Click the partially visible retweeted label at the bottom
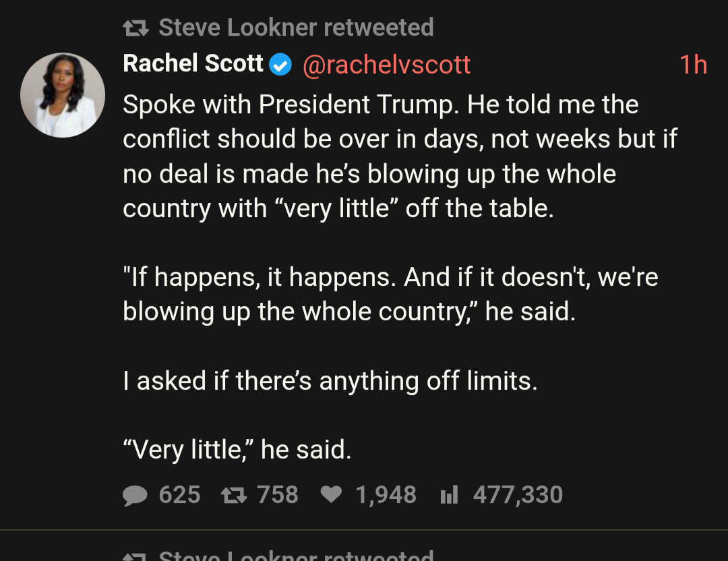728x561 pixels. coord(296,556)
